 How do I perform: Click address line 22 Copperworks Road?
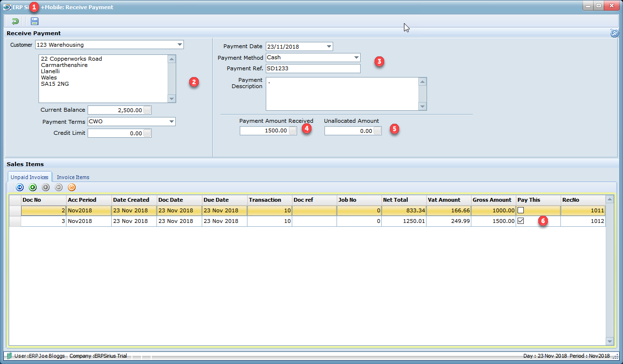pyautogui.click(x=71, y=59)
